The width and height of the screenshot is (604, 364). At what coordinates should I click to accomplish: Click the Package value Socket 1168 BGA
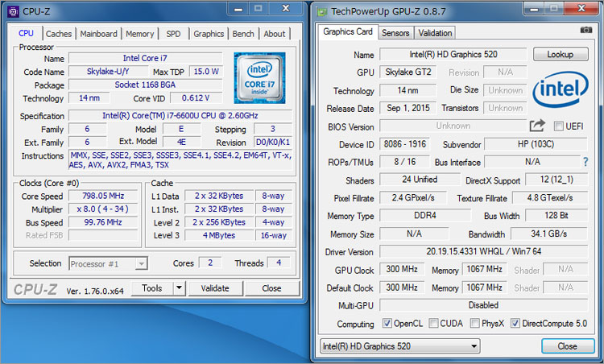tap(145, 85)
